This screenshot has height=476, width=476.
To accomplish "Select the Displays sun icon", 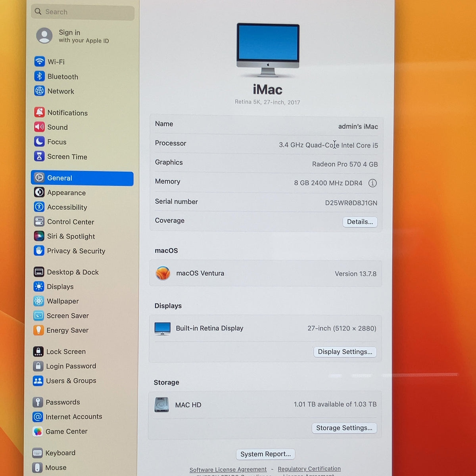I will pos(39,286).
